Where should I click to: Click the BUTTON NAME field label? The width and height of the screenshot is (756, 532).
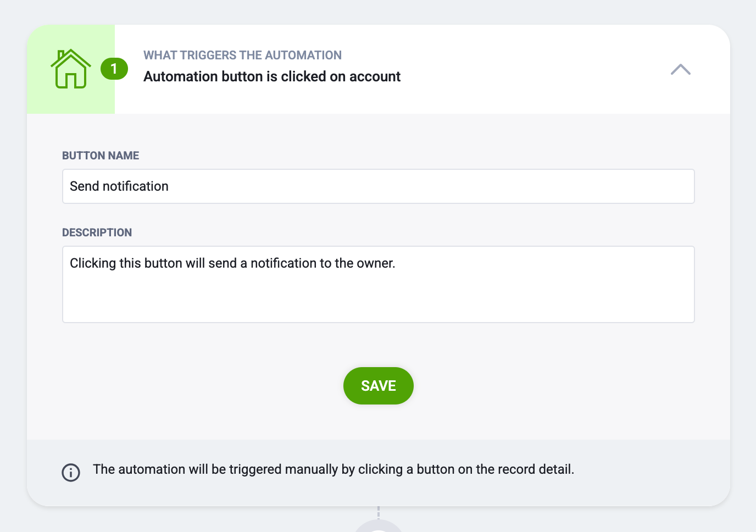pyautogui.click(x=101, y=156)
